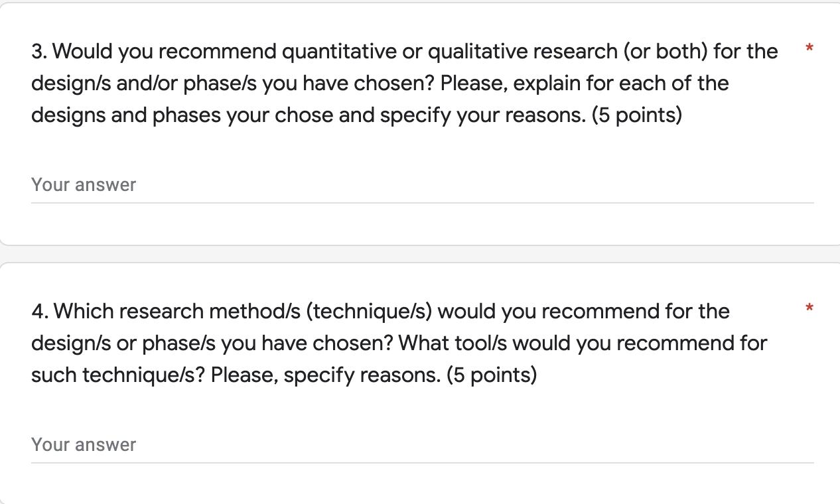Click the question 3 answer field

click(422, 185)
